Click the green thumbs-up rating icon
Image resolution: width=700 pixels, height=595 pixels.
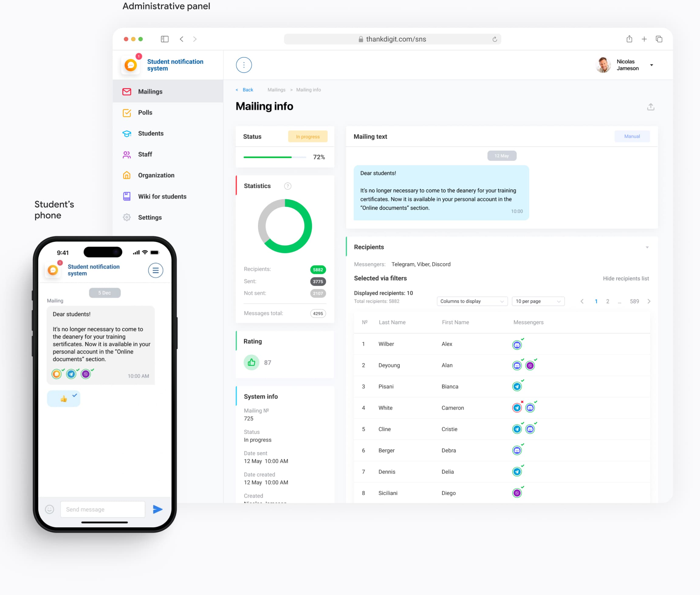(251, 362)
